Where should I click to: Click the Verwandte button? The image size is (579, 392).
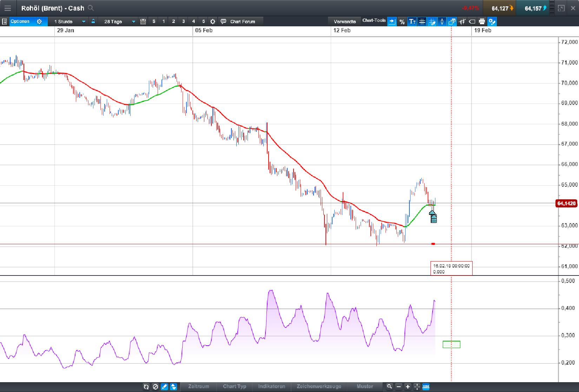pyautogui.click(x=344, y=21)
